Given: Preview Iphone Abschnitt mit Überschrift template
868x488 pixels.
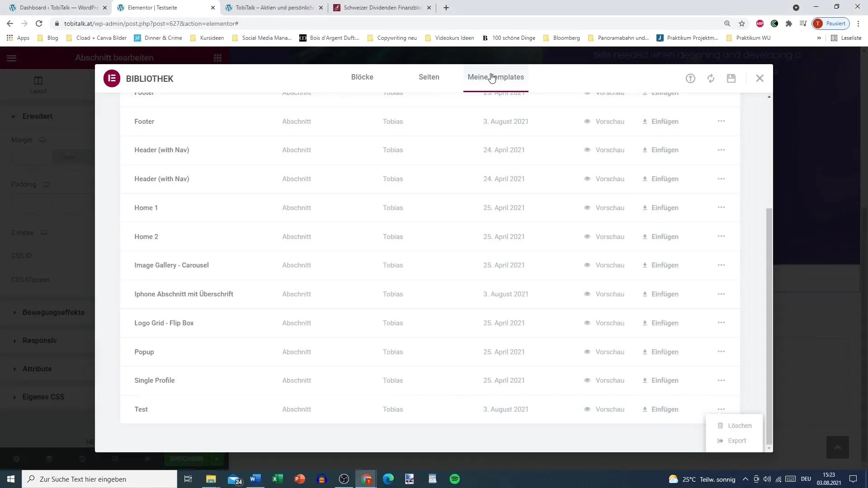Looking at the screenshot, I should [604, 294].
